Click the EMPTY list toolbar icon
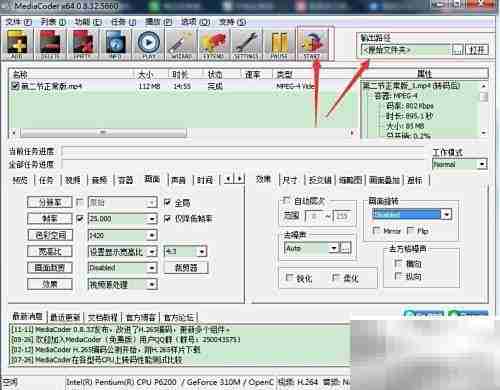Viewport: 500px width, 390px height. pyautogui.click(x=83, y=44)
